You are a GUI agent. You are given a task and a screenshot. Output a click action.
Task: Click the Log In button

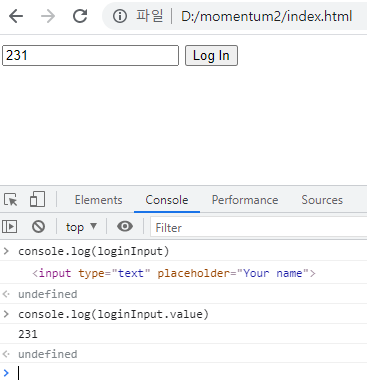(211, 56)
